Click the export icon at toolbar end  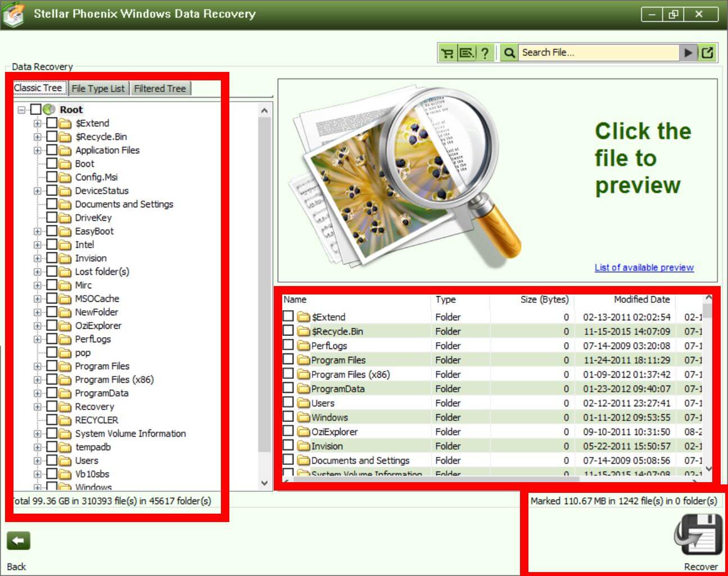tap(707, 53)
